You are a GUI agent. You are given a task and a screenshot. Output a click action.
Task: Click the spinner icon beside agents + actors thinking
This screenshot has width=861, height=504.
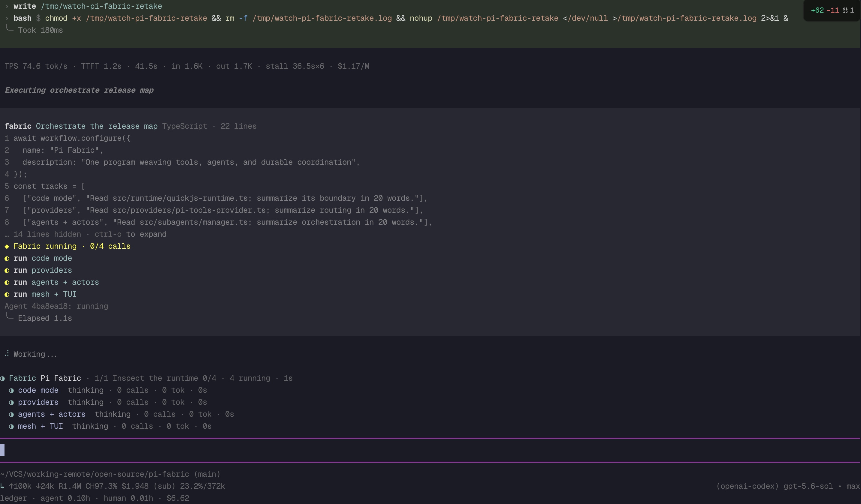[11, 414]
